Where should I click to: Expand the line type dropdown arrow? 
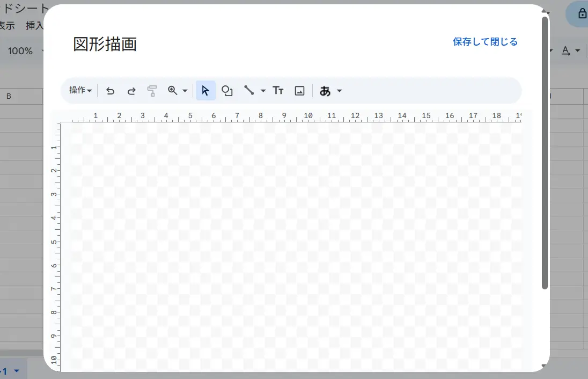263,91
